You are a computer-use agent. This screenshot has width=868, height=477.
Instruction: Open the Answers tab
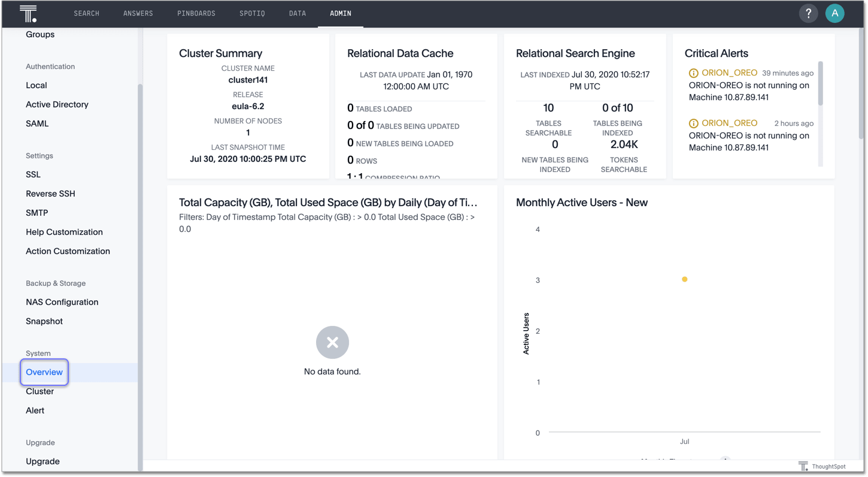coord(138,13)
